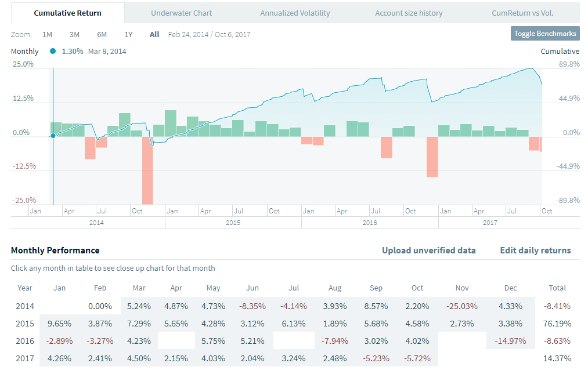Select the December 2016 -14.97% cell

click(511, 341)
